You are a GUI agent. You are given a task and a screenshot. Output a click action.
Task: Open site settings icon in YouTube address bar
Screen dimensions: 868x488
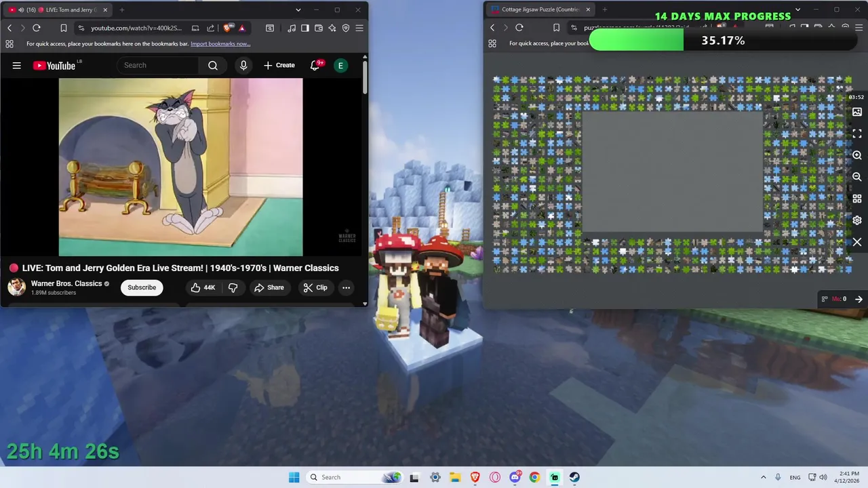[x=81, y=28]
